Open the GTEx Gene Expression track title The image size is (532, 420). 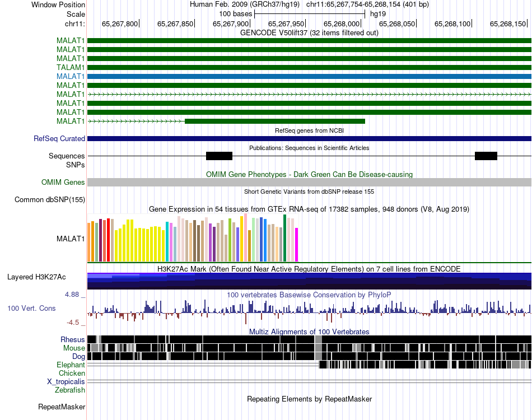click(x=309, y=209)
